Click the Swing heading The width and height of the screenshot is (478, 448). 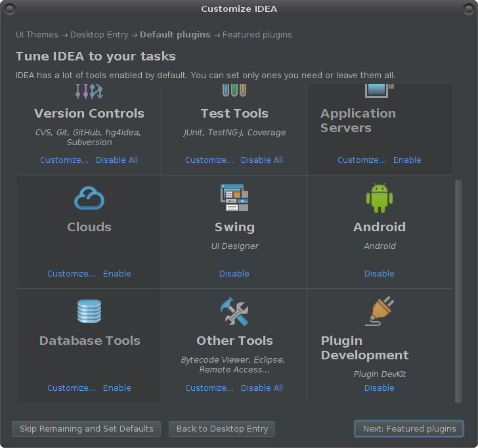click(x=234, y=227)
